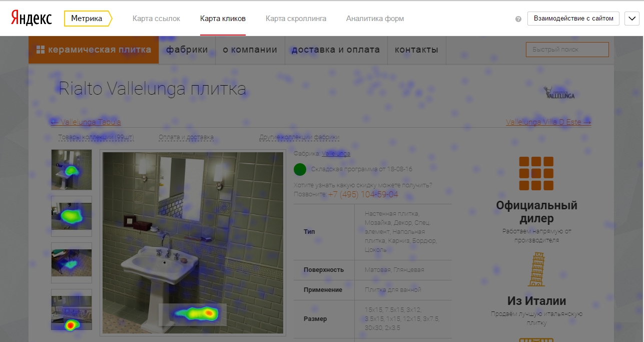
Task: Click Оплата и доставка link
Action: click(x=186, y=137)
